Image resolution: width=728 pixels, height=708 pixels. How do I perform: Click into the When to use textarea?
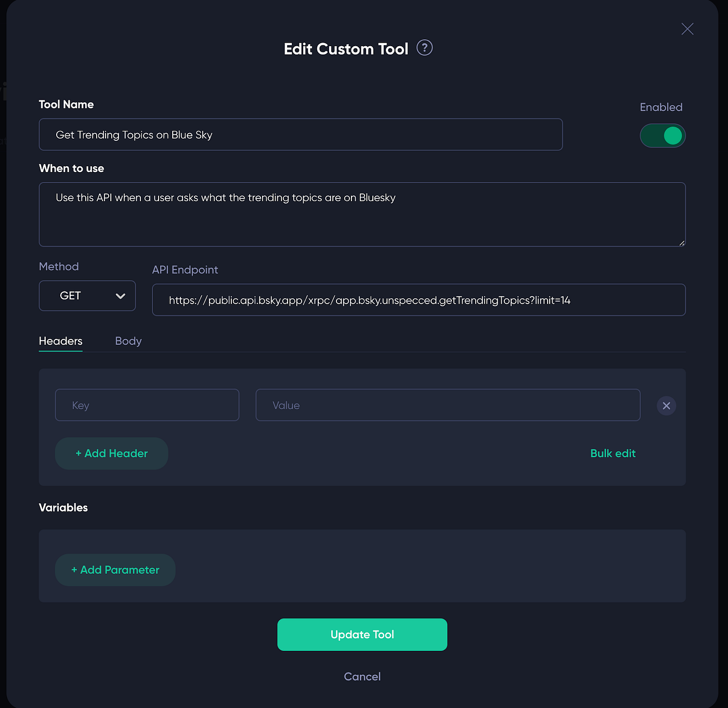point(362,214)
